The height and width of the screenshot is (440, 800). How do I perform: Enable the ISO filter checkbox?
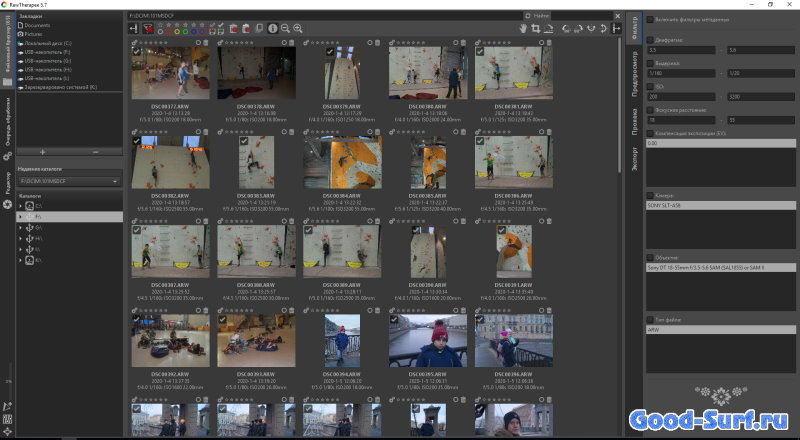(650, 87)
